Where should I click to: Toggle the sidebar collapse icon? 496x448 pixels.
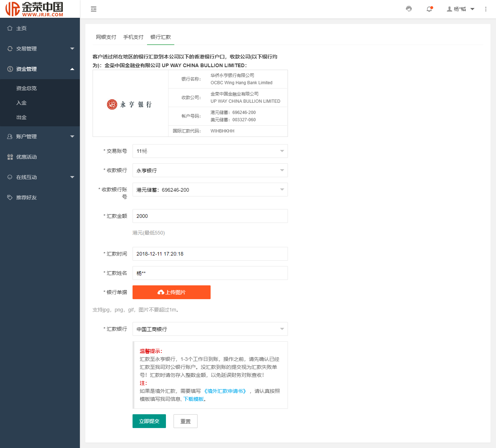point(94,9)
